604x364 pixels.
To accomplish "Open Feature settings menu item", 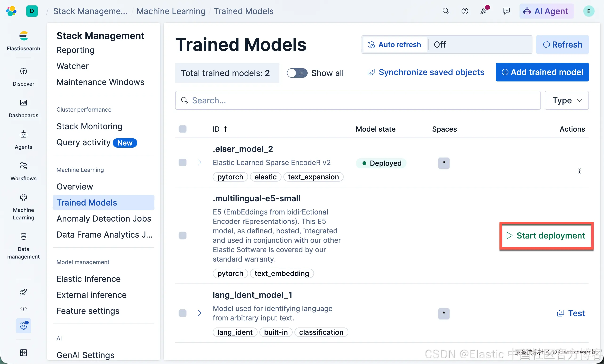I will click(88, 311).
